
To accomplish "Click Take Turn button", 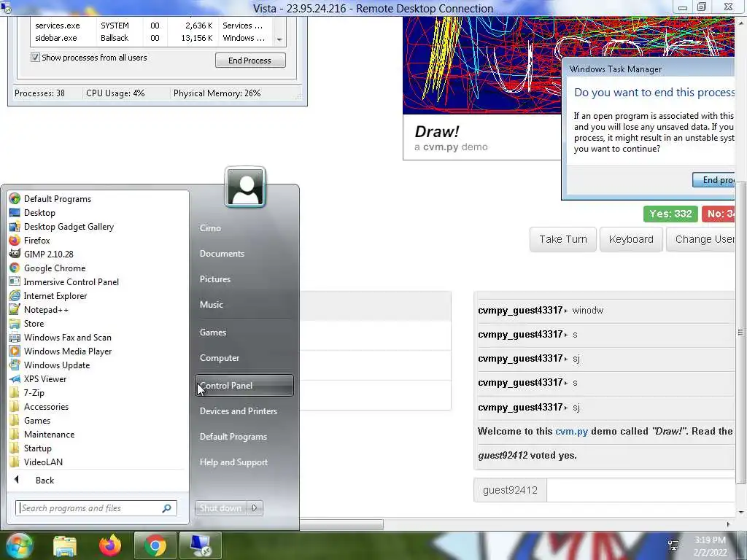I will (562, 239).
